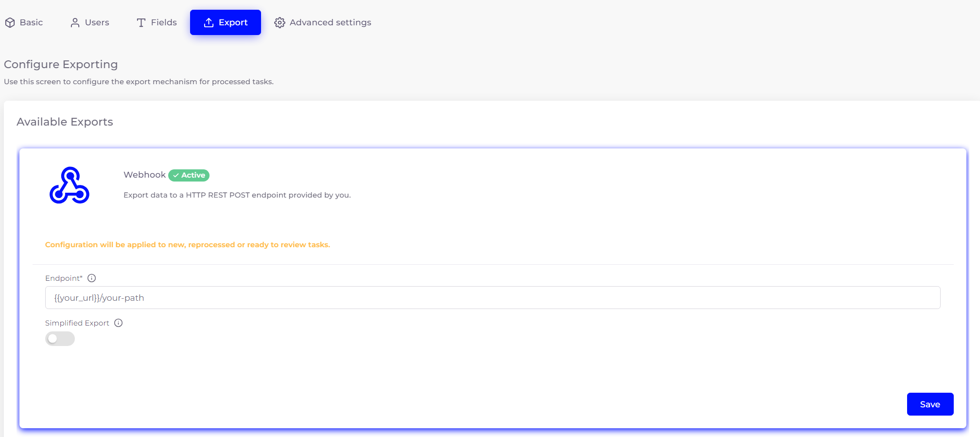The image size is (980, 437).
Task: Click the upload icon on Export tab
Action: (209, 23)
